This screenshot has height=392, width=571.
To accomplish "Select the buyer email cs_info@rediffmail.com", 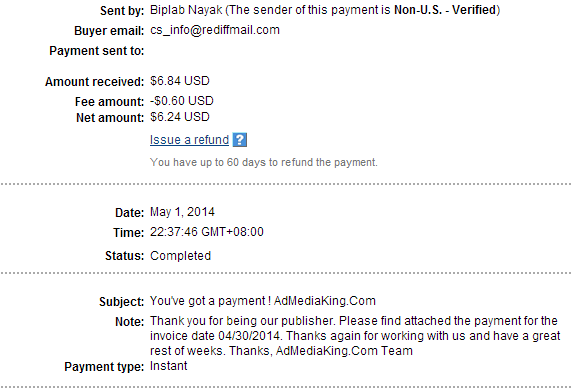I will point(215,30).
